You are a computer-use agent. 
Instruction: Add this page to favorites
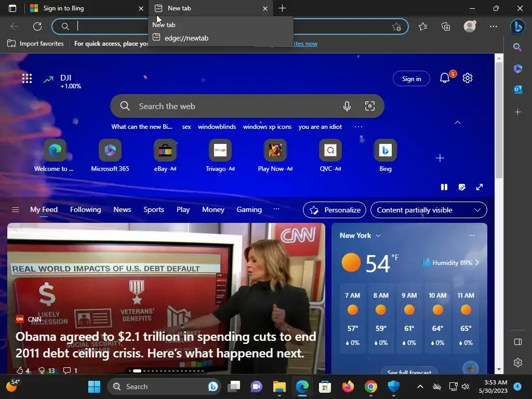pos(396,26)
